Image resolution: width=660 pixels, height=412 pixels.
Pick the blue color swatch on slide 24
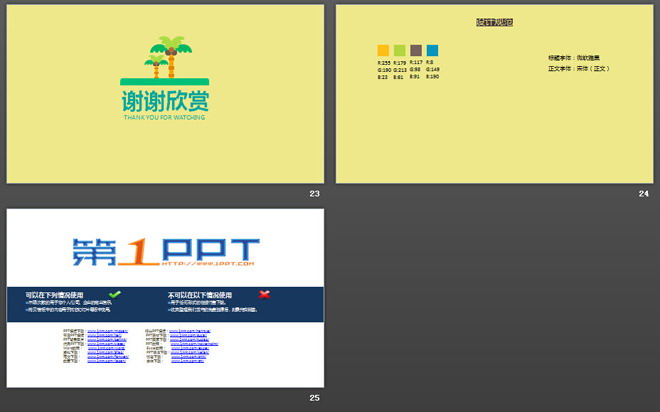[432, 51]
